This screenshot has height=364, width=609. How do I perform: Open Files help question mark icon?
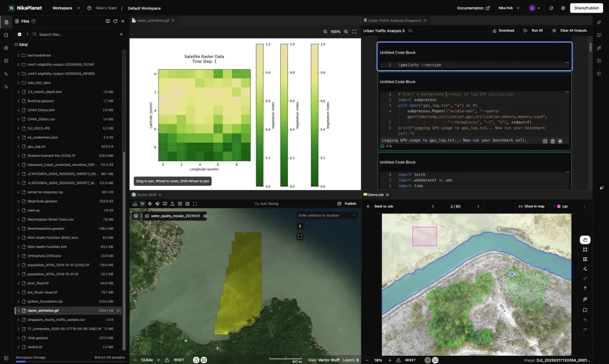33,22
